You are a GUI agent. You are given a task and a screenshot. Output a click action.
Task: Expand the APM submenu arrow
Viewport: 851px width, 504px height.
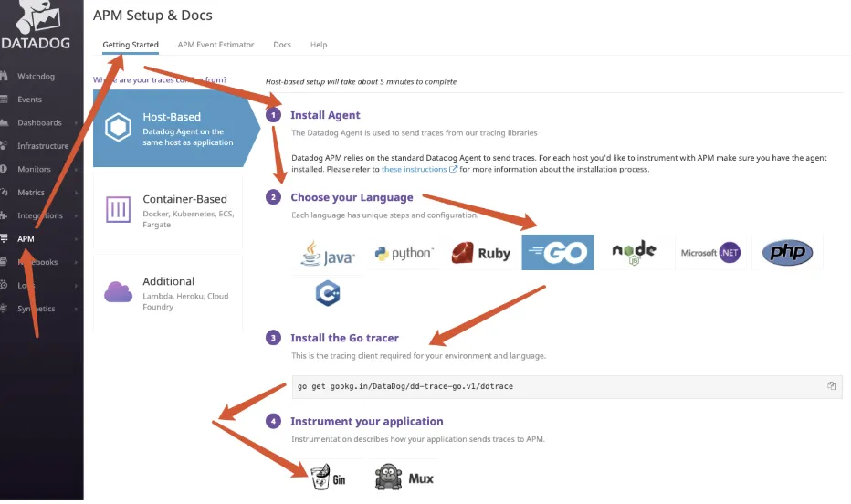coord(76,238)
